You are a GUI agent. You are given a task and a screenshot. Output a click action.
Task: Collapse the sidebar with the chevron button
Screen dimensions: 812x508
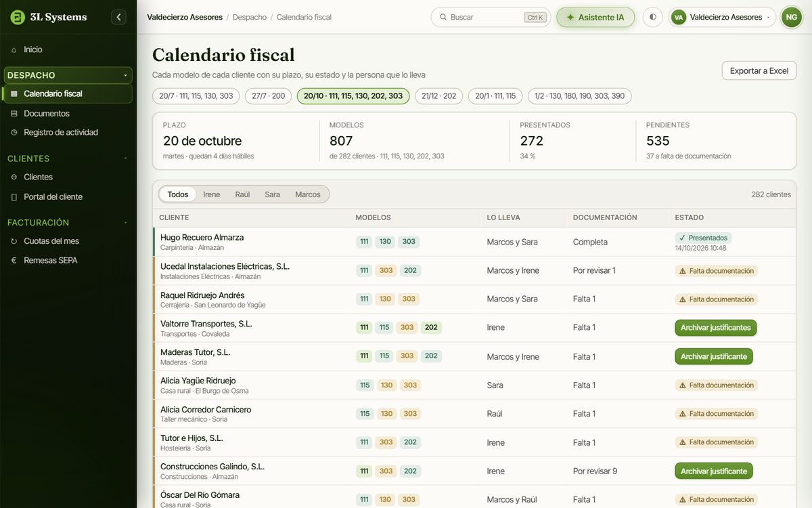(119, 17)
